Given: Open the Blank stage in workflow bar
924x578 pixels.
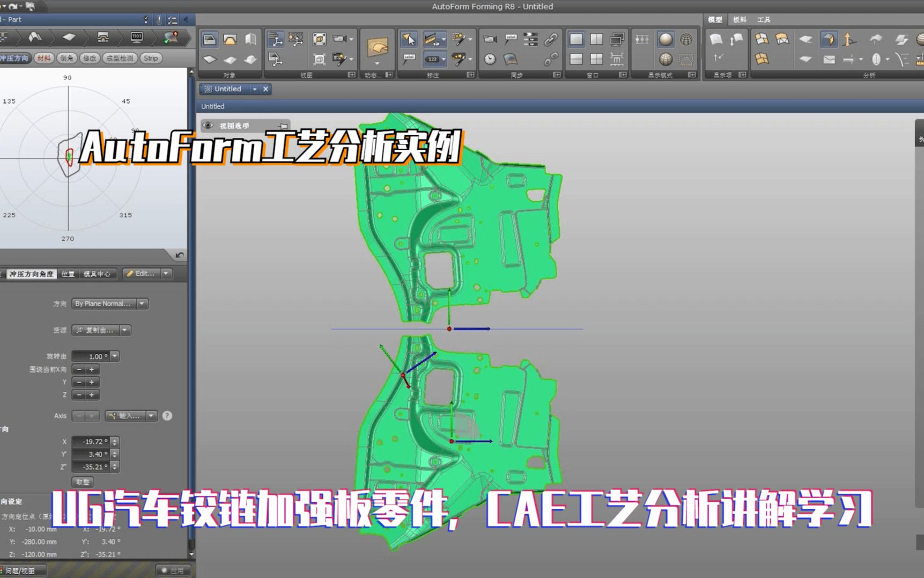Looking at the screenshot, I should point(69,37).
